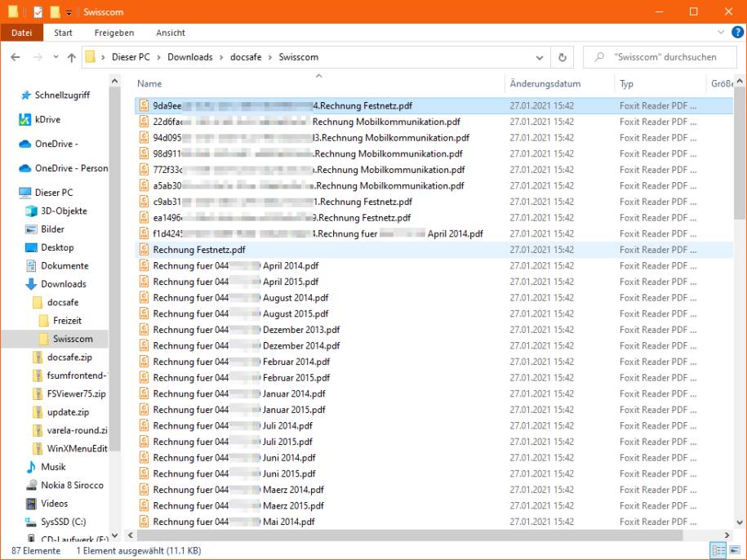
Task: Go up one folder level arrow
Action: click(x=72, y=58)
